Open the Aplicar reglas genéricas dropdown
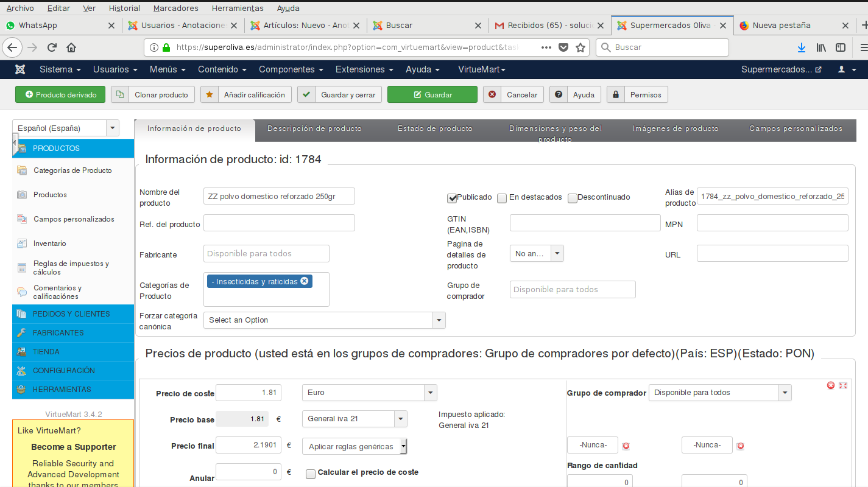868x487 pixels. click(355, 446)
